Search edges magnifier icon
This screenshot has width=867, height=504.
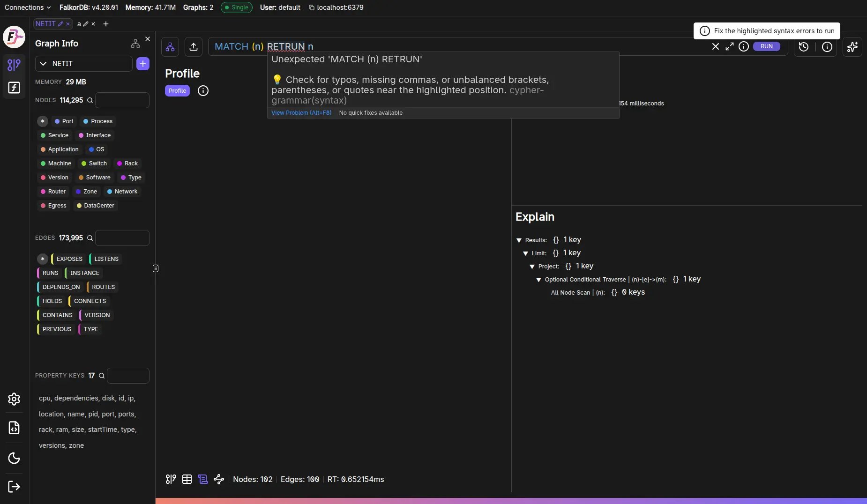pos(90,238)
